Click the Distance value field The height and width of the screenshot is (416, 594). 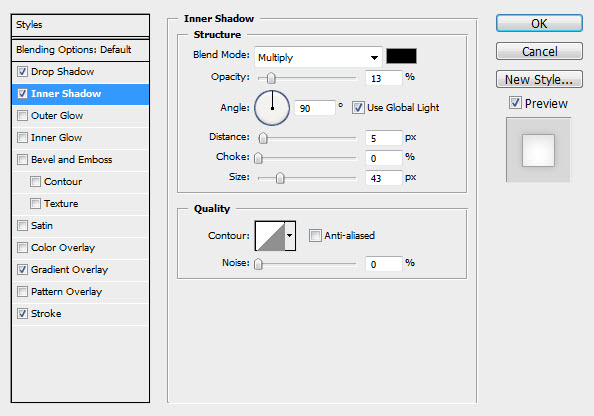[383, 138]
